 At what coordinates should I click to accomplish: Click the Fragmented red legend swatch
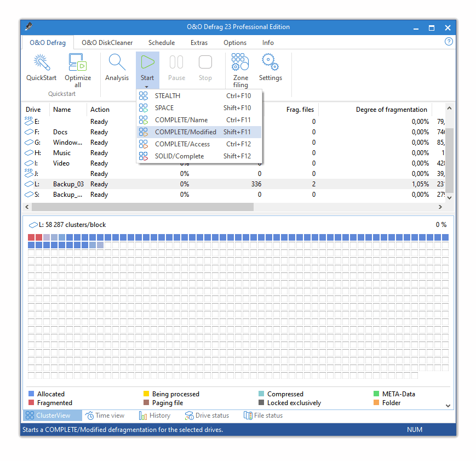(x=31, y=403)
